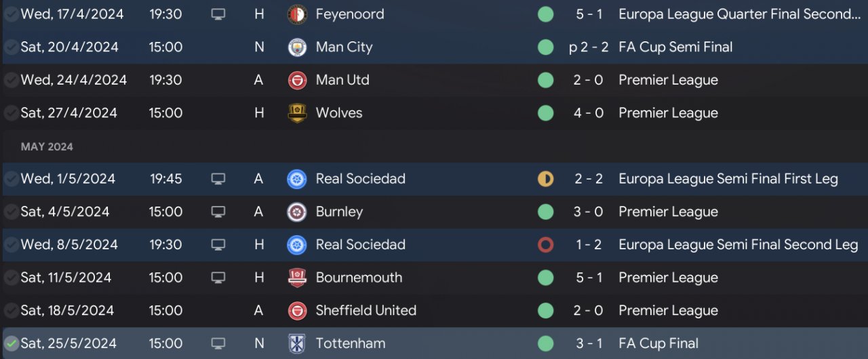Open the Sheffield United team link
This screenshot has width=868, height=359.
(366, 310)
